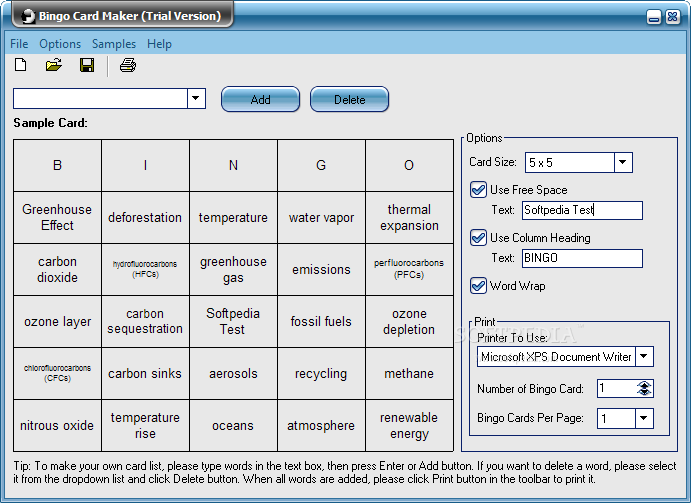The height and width of the screenshot is (503, 691).
Task: Click the 'thermal expansion' card cell
Action: [x=409, y=217]
